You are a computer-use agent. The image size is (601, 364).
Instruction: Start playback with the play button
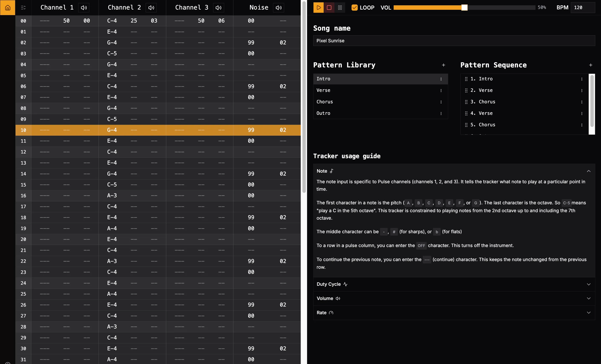pos(319,8)
